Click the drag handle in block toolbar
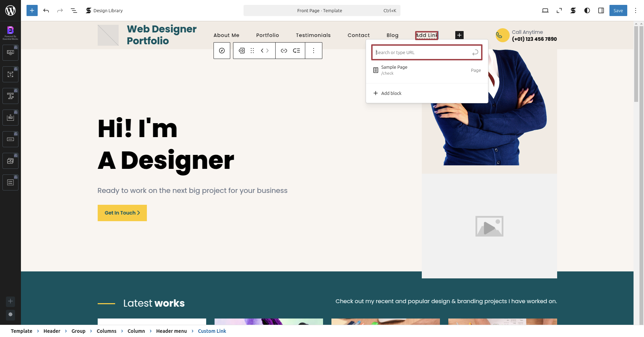This screenshot has height=337, width=644. (x=252, y=51)
